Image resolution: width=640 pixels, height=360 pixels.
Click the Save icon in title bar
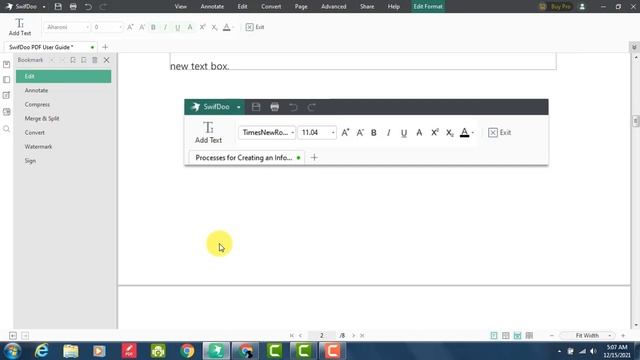[x=58, y=7]
